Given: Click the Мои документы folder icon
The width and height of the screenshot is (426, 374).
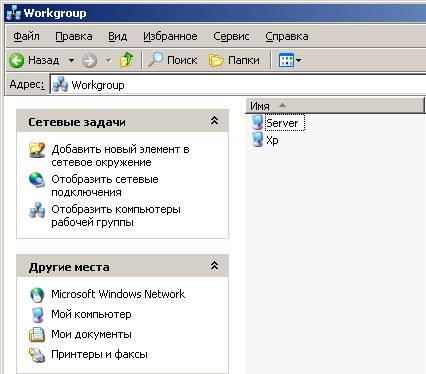Looking at the screenshot, I should (37, 335).
